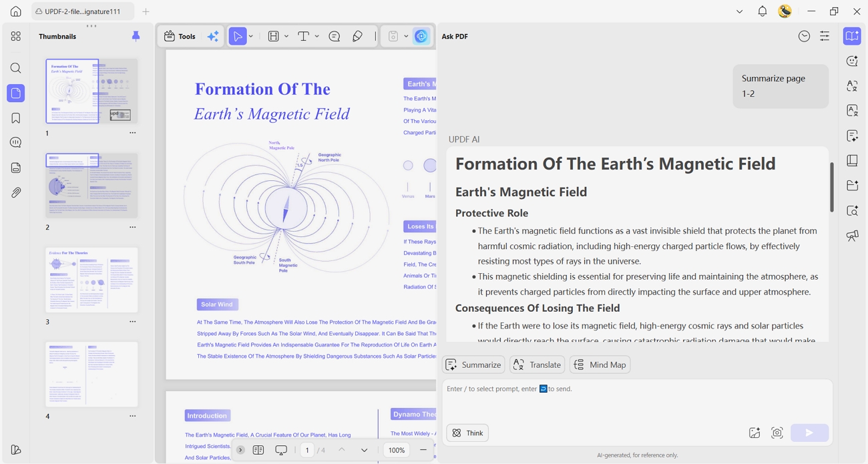This screenshot has width=868, height=464.
Task: Click the AI sparkle icon in toolbar
Action: coord(213,36)
